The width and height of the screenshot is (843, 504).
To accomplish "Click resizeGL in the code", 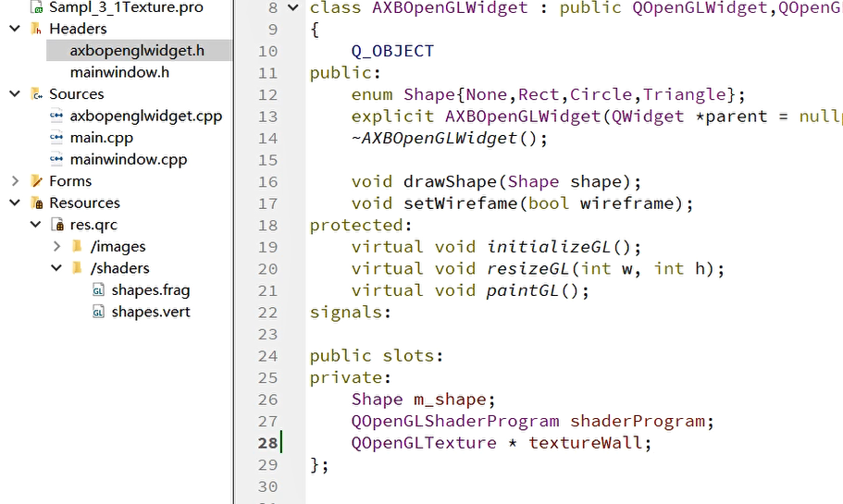I will click(x=528, y=269).
